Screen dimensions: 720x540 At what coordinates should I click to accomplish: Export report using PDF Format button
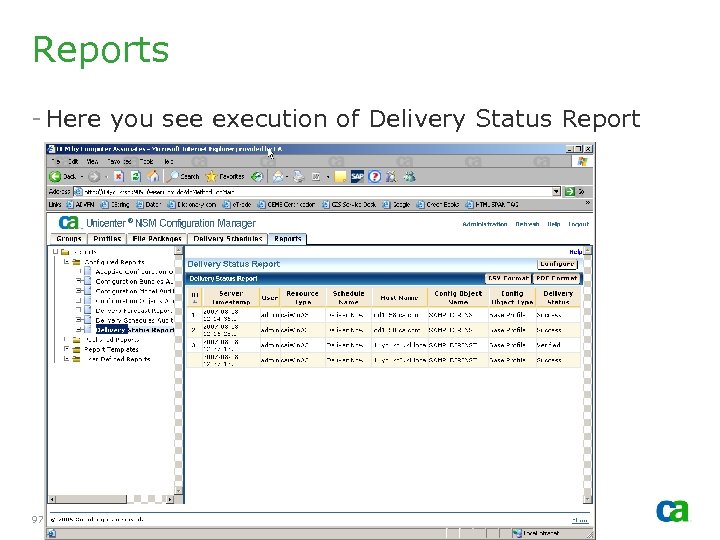[557, 278]
